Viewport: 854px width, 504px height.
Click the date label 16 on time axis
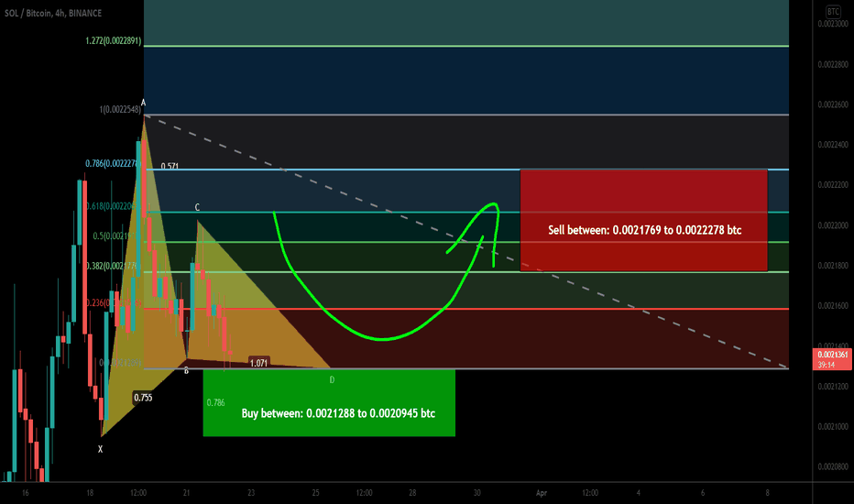coord(25,493)
